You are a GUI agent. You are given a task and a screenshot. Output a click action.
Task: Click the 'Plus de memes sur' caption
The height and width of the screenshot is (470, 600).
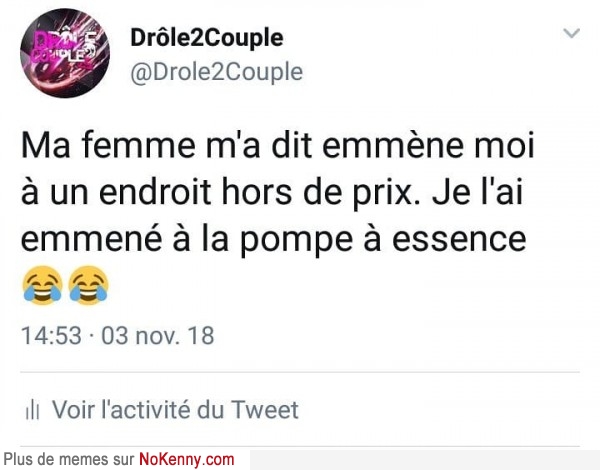pyautogui.click(x=69, y=459)
